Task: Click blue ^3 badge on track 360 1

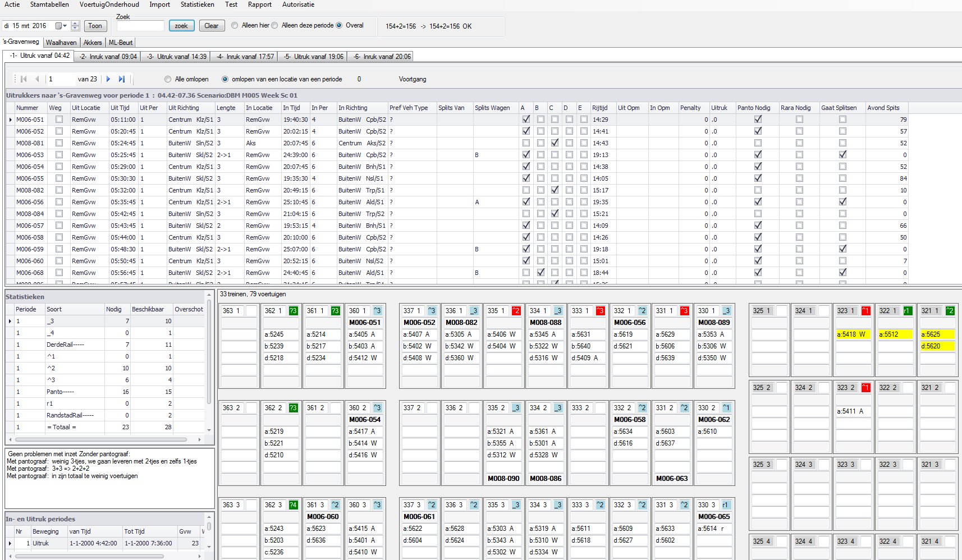Action: pyautogui.click(x=377, y=311)
